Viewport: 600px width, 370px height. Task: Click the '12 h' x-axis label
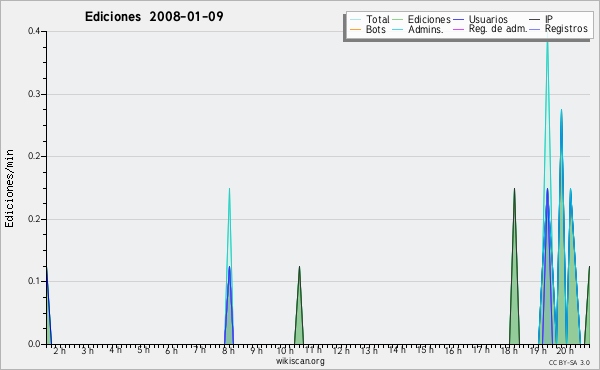[x=341, y=351]
